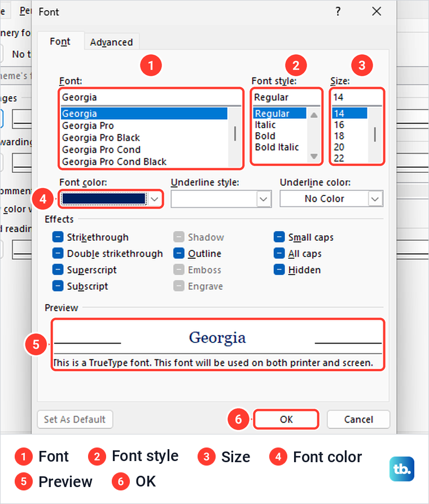Enable the Subscript checkbox
The height and width of the screenshot is (504, 429).
58,286
